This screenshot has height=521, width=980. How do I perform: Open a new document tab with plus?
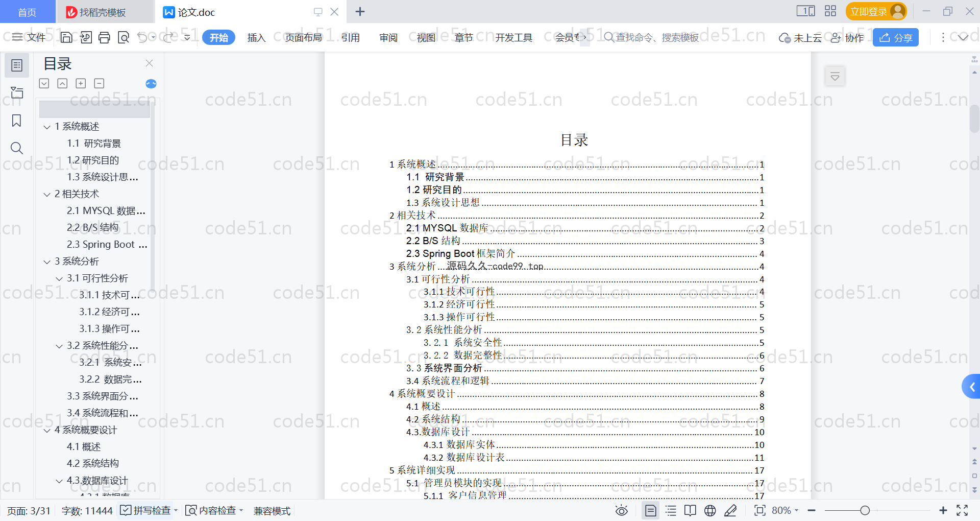coord(360,11)
